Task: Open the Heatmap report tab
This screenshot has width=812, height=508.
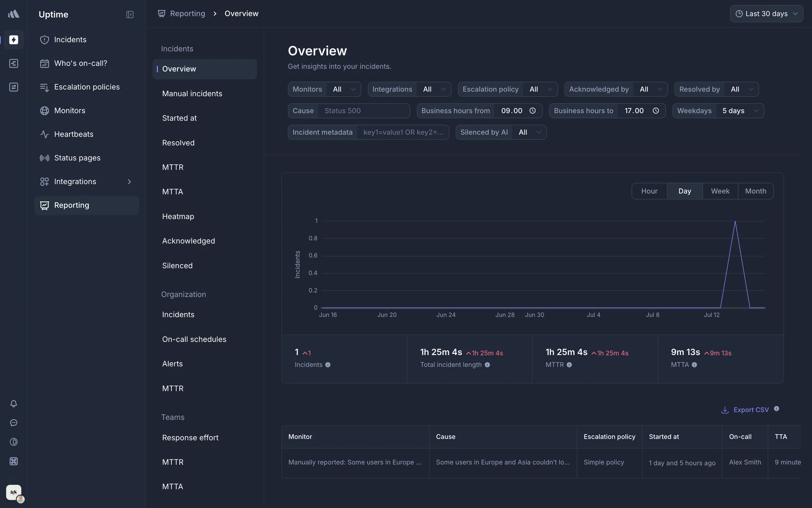Action: coord(178,216)
